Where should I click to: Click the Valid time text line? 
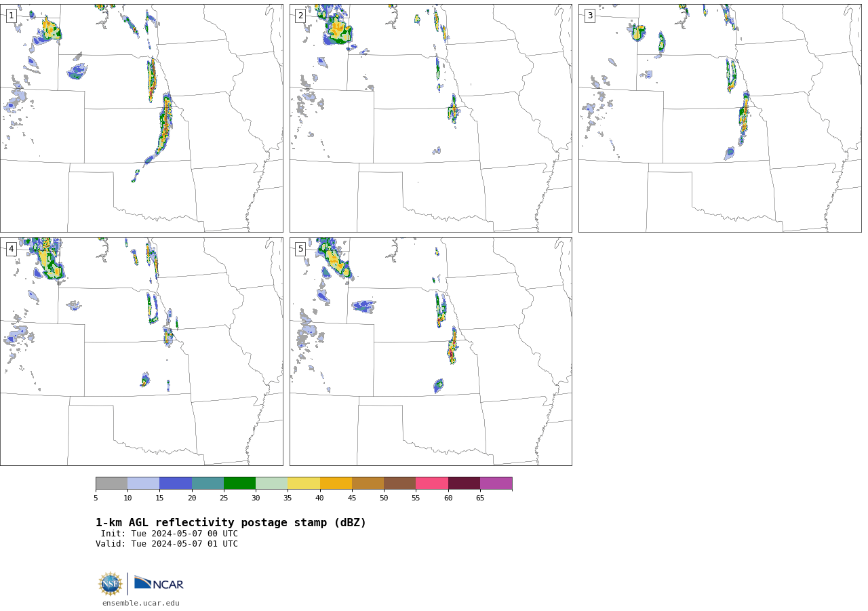coord(167,544)
